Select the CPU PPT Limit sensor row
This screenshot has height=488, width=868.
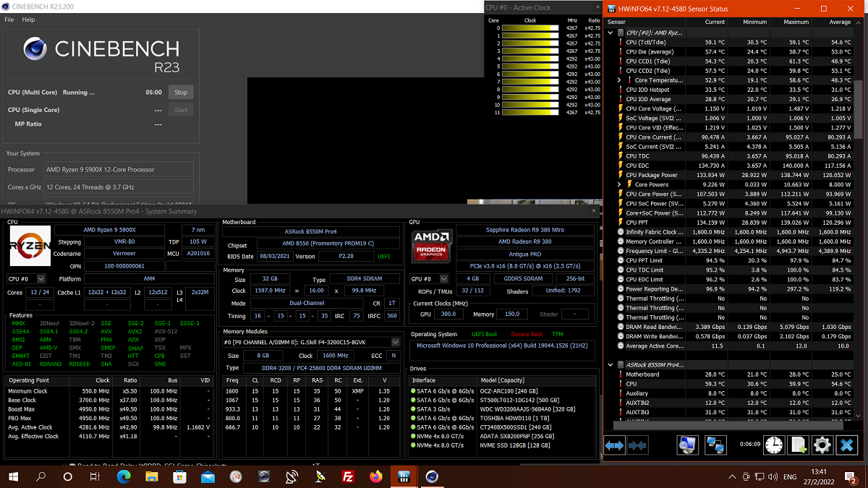(x=729, y=260)
